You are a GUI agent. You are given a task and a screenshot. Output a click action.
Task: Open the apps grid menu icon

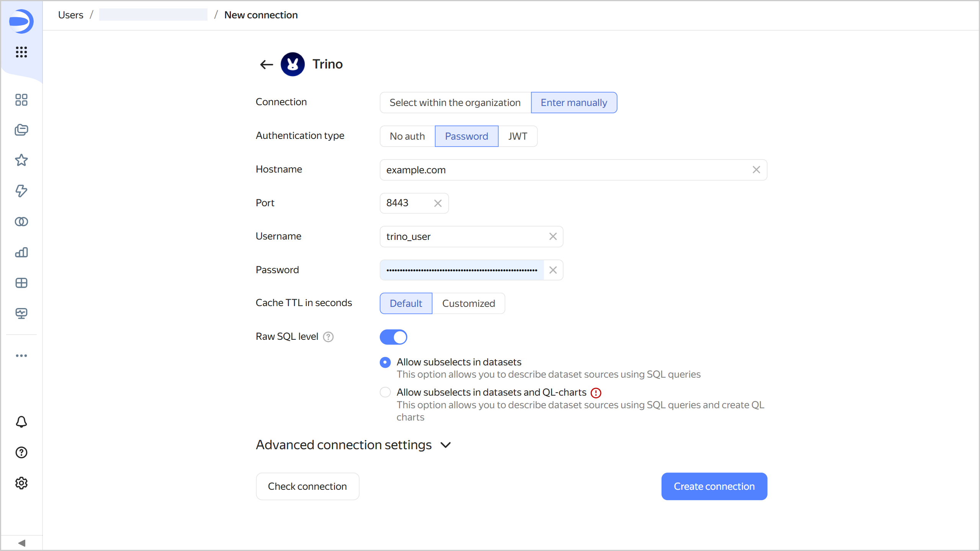pyautogui.click(x=21, y=52)
